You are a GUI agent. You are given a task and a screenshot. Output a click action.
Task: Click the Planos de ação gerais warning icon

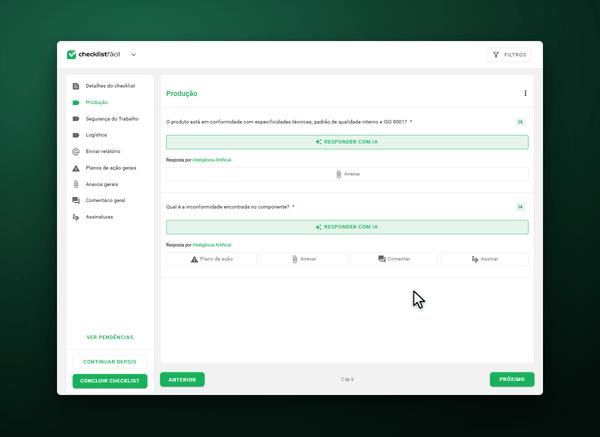tap(76, 168)
